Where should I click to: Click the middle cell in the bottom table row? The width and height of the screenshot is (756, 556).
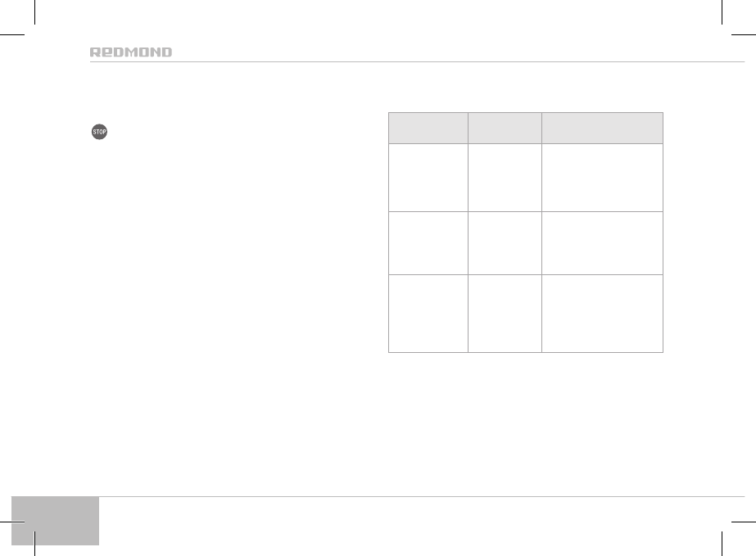click(505, 314)
